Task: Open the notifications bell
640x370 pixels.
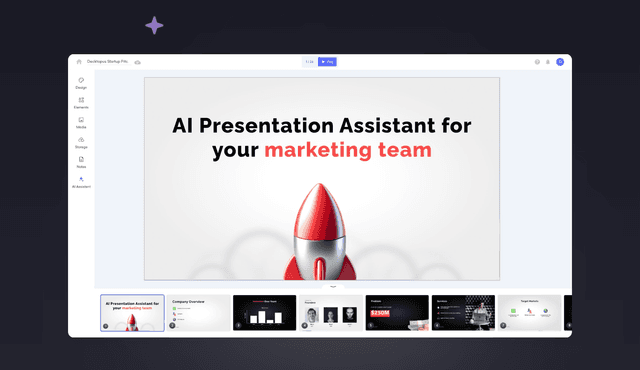Action: coord(548,62)
